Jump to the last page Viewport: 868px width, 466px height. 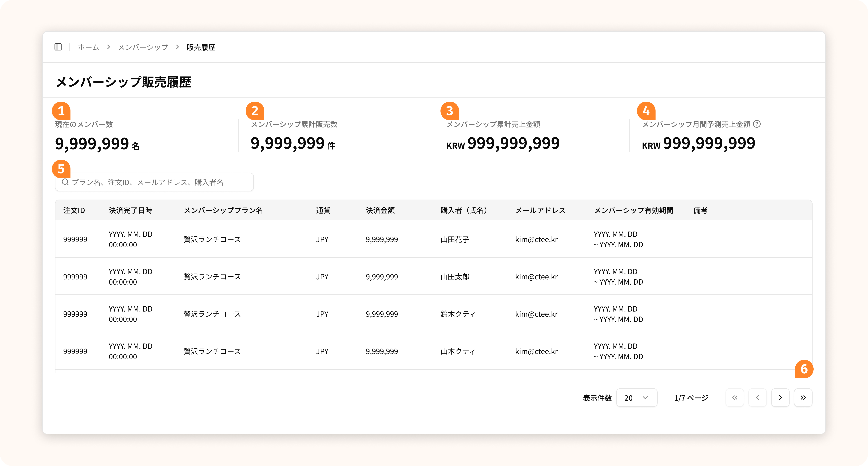tap(803, 398)
